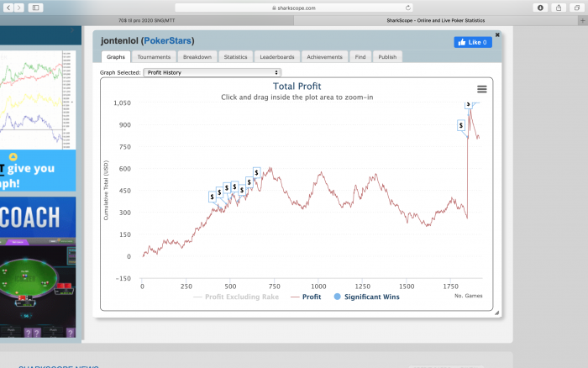Screen dimensions: 588x368
Task: Click the 'Graph Selected:' label
Action: pos(120,72)
